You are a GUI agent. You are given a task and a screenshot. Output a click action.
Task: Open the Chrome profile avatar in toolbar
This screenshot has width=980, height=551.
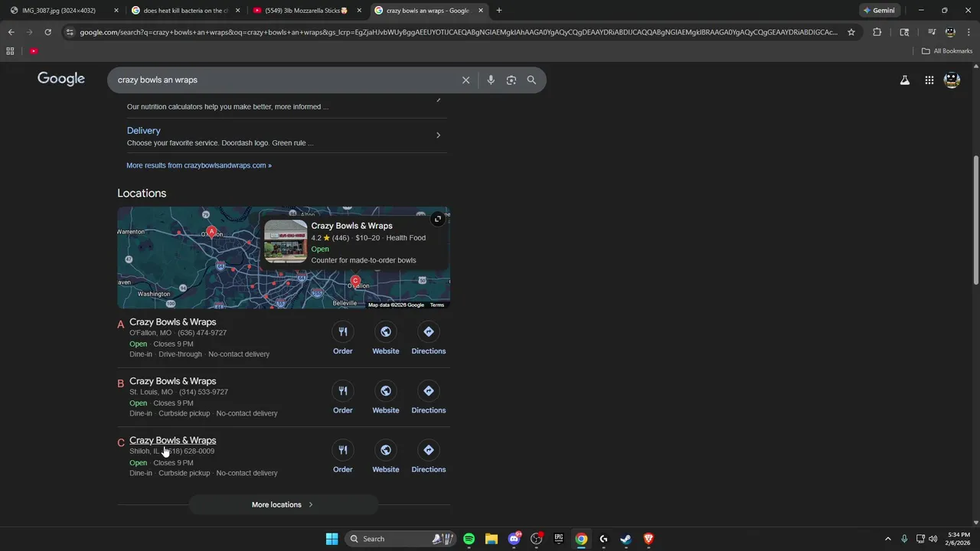click(950, 32)
